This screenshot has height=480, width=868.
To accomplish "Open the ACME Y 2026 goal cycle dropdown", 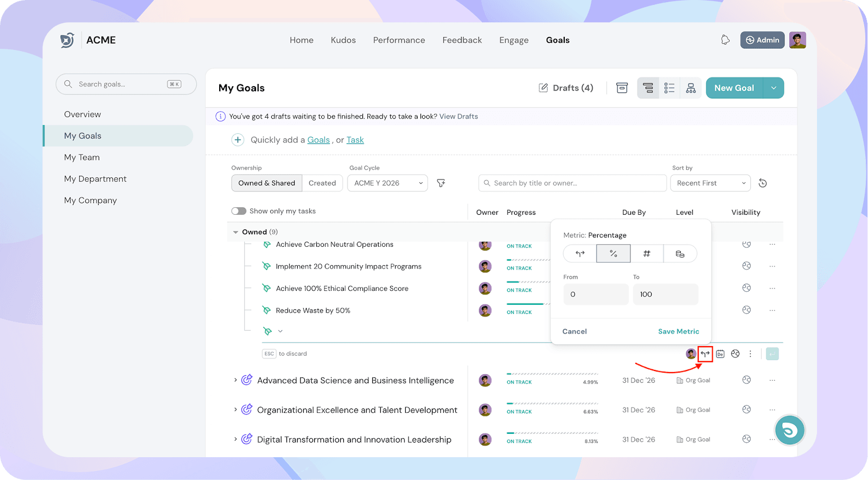I will pyautogui.click(x=387, y=183).
